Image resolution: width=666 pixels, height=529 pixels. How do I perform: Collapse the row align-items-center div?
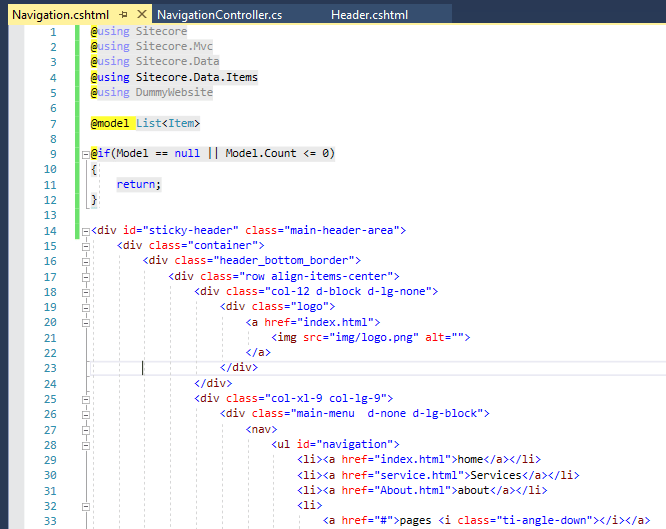[87, 276]
